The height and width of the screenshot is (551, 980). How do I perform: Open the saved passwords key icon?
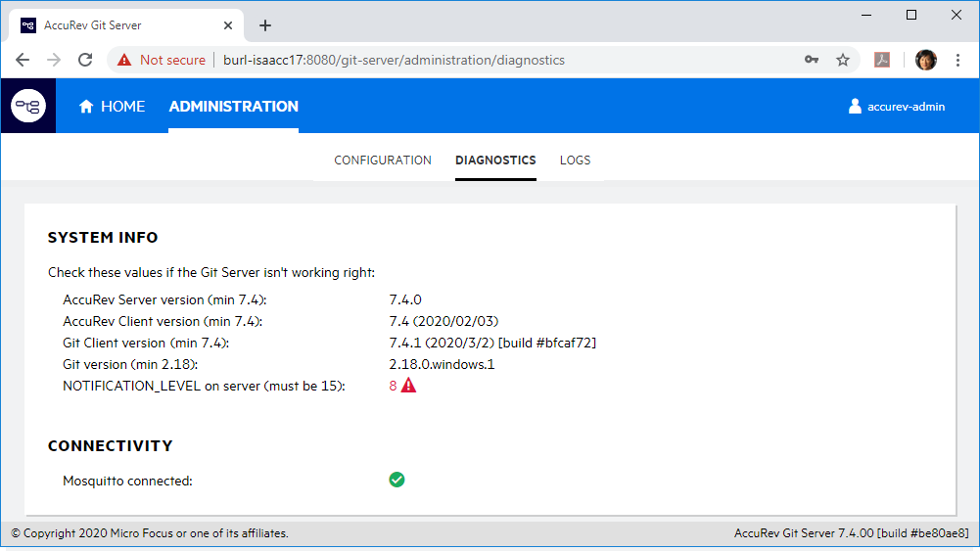pyautogui.click(x=812, y=60)
